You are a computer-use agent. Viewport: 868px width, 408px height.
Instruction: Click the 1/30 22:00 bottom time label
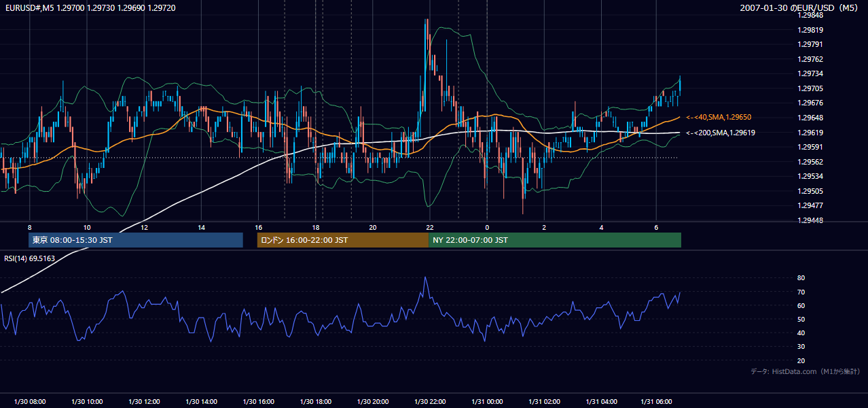click(429, 402)
